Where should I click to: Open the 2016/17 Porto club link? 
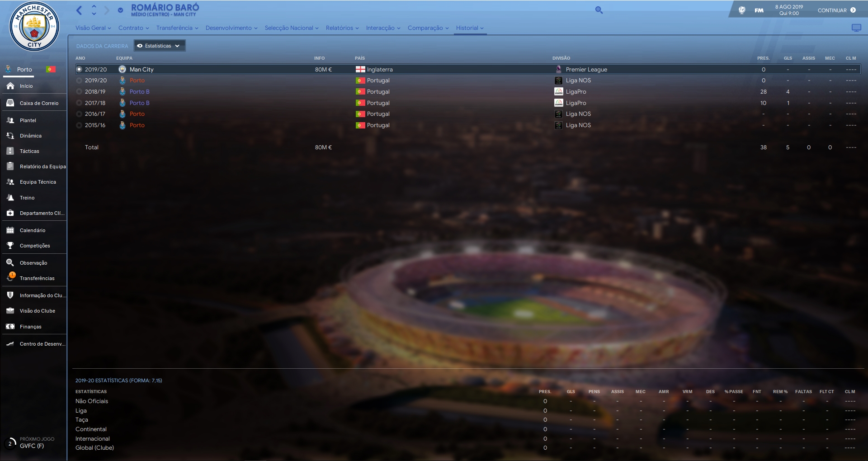[137, 114]
